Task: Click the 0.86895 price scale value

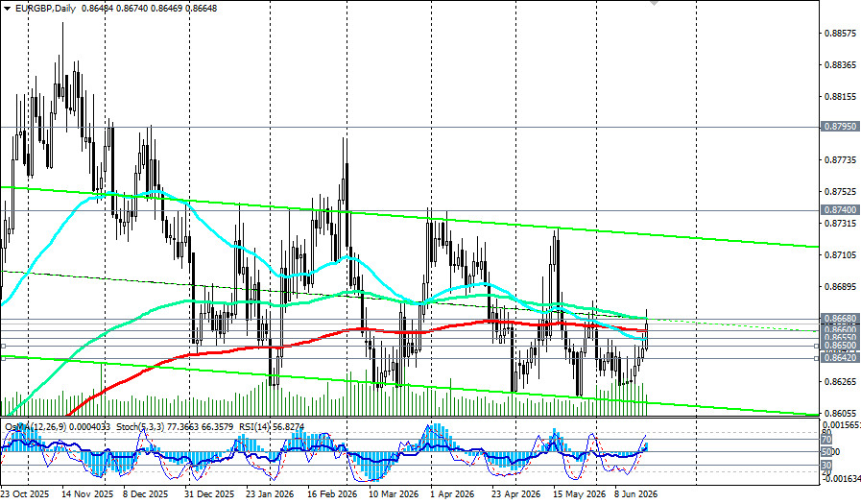Action: [x=840, y=287]
